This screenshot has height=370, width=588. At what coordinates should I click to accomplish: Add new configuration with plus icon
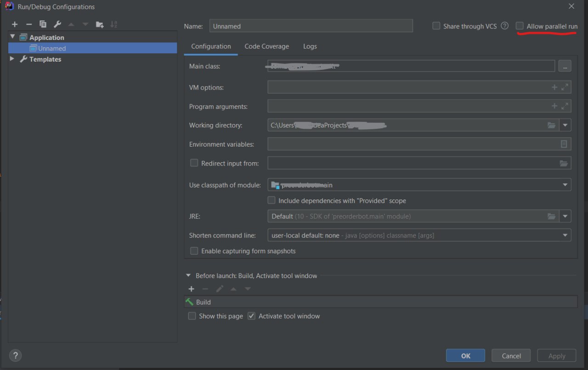click(x=15, y=24)
